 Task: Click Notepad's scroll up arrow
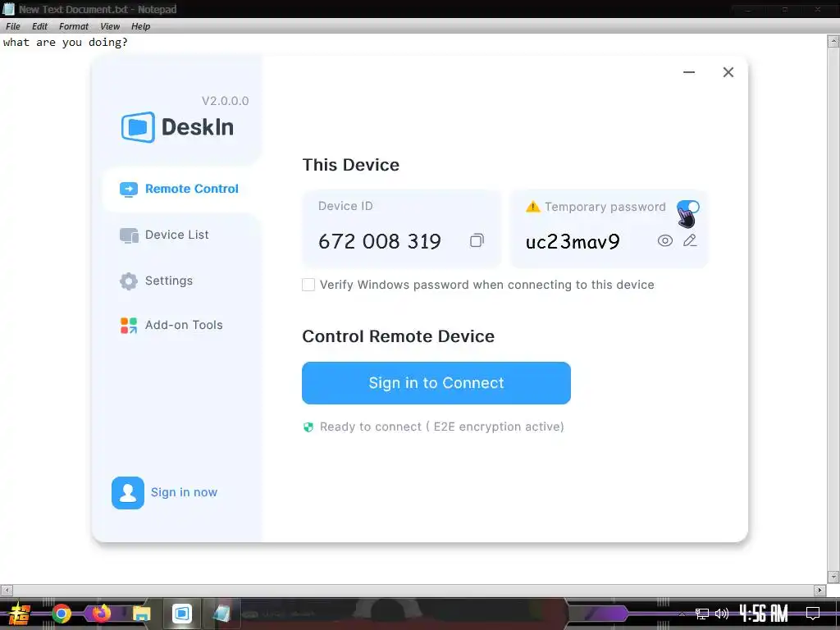click(833, 41)
